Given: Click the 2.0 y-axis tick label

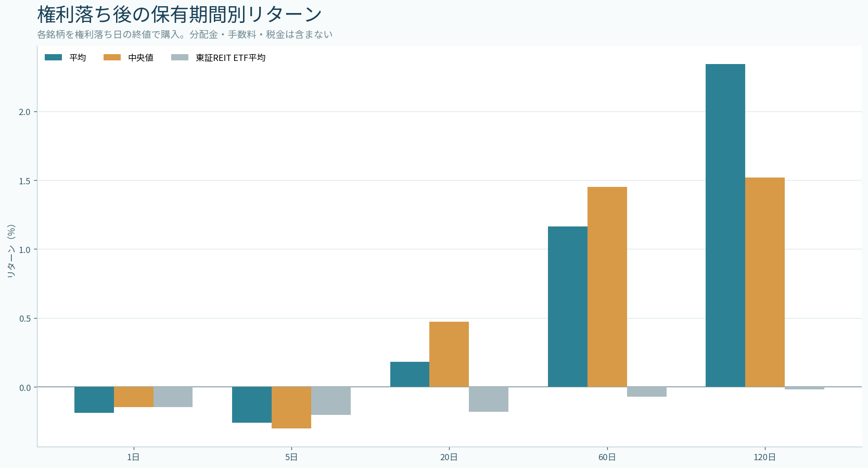Looking at the screenshot, I should [25, 112].
